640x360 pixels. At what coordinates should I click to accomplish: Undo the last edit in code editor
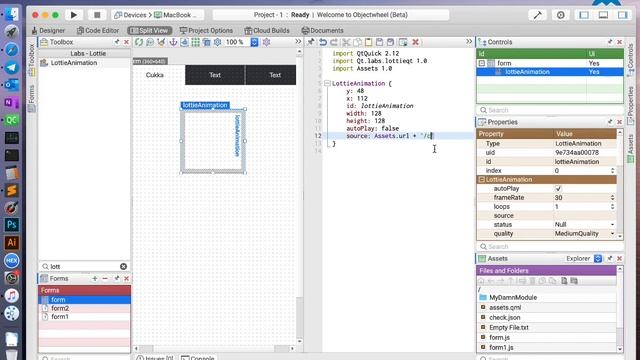323,42
